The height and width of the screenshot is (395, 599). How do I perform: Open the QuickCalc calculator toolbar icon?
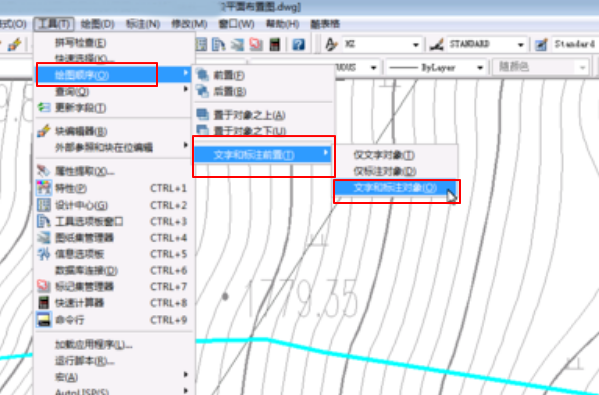click(274, 45)
